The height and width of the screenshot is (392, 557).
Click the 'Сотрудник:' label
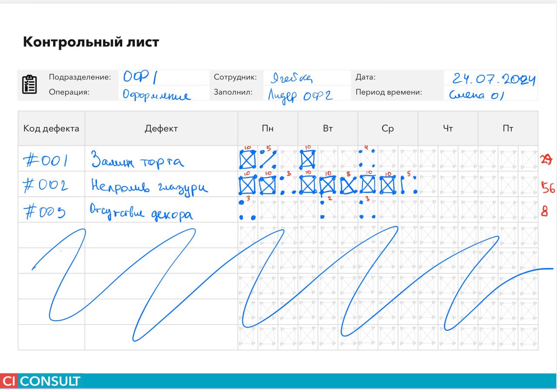click(x=235, y=77)
